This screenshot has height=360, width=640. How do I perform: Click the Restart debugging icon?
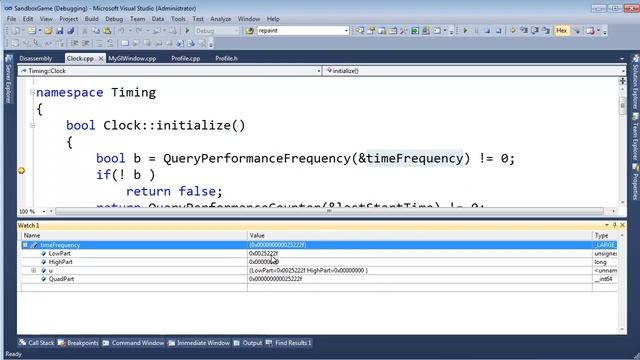pos(498,31)
